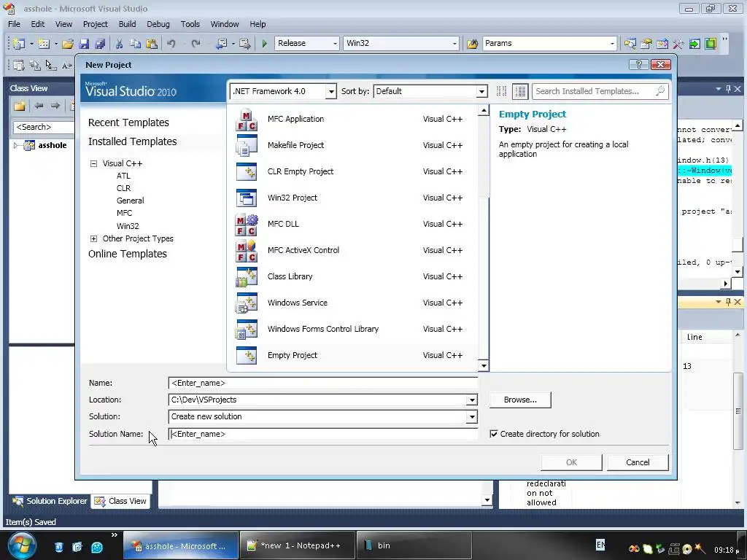
Task: Click the Copy icon in toolbar
Action: pos(135,43)
